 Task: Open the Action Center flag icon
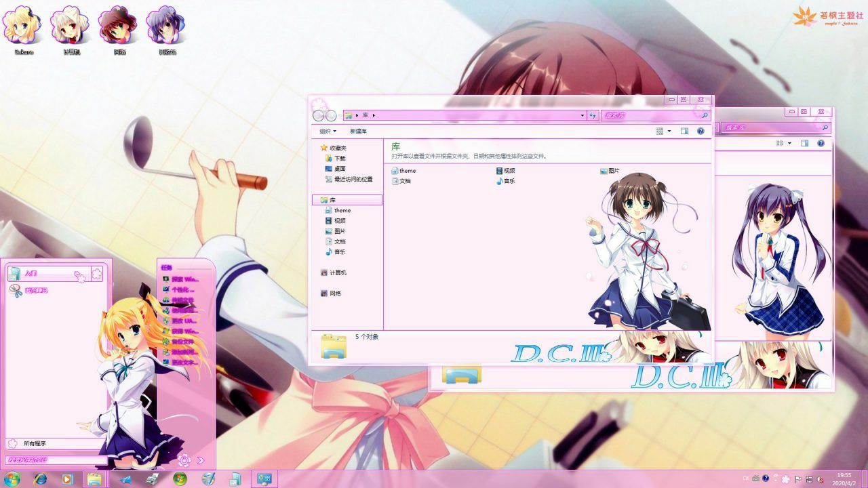click(797, 479)
